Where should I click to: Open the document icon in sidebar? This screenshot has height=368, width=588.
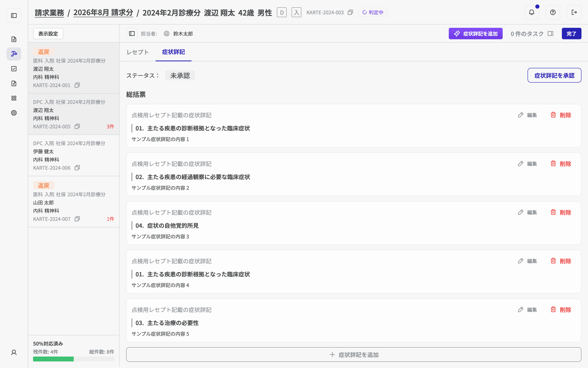point(14,39)
